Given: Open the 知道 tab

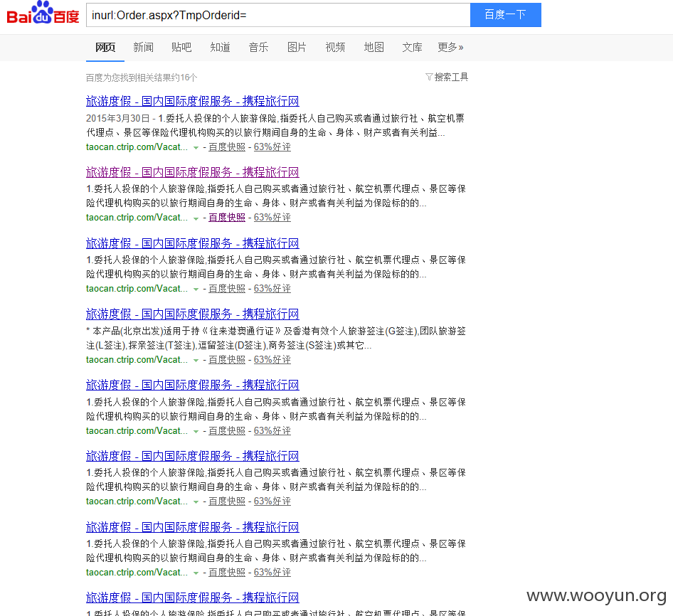Looking at the screenshot, I should point(221,47).
